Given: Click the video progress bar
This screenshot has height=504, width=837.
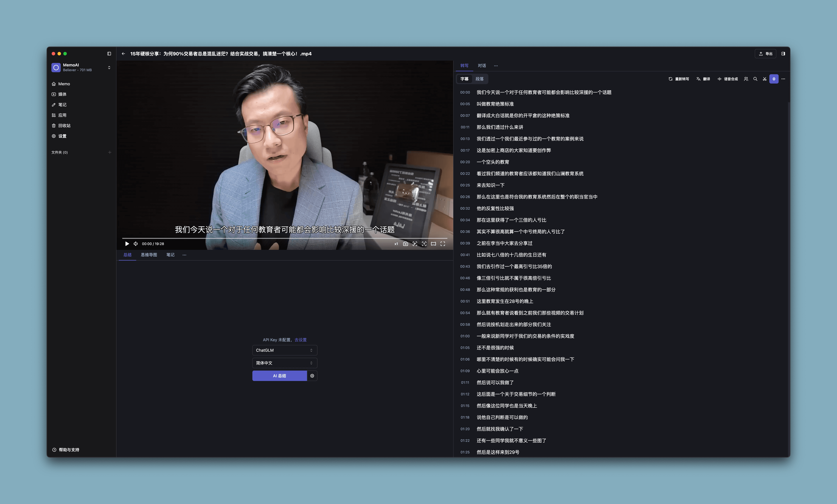Looking at the screenshot, I should 285,238.
